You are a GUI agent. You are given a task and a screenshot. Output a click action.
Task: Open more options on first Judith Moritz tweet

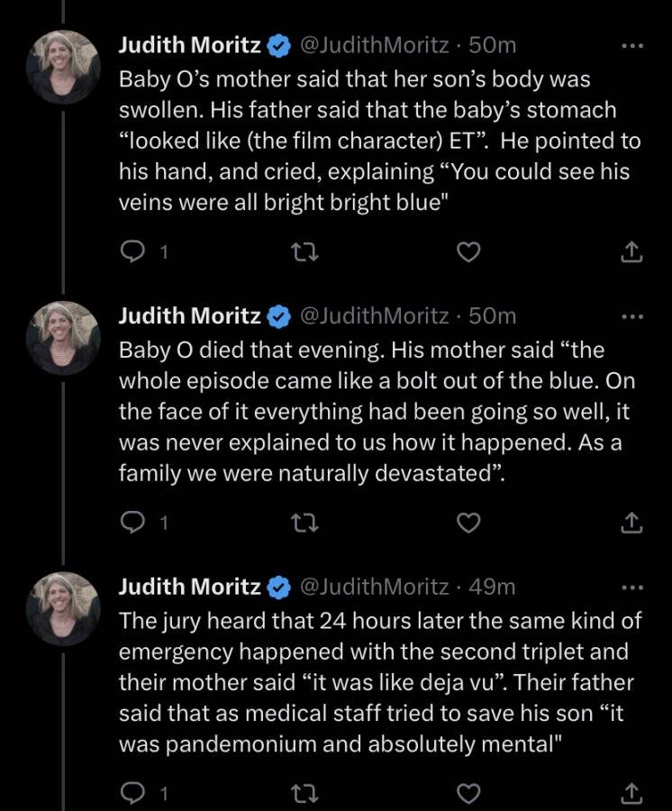coord(632,46)
